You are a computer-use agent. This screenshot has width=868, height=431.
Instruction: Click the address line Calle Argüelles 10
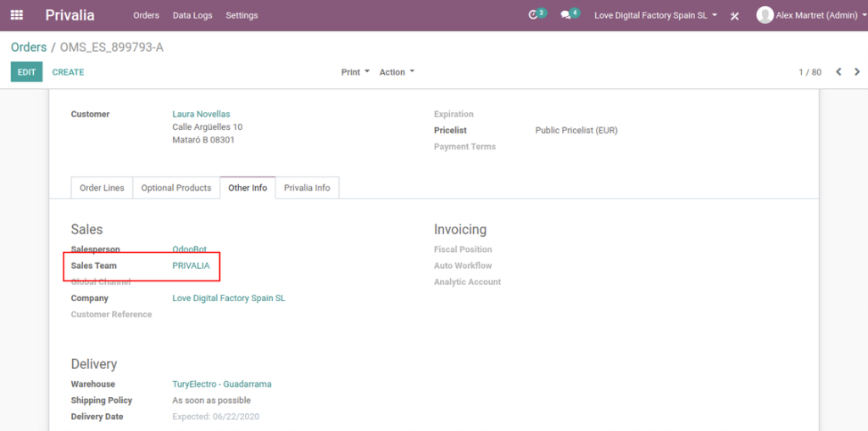click(207, 127)
